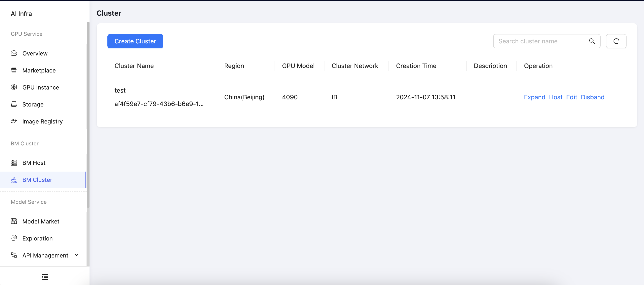Click the search magnifier icon
The width and height of the screenshot is (644, 285).
pyautogui.click(x=592, y=41)
